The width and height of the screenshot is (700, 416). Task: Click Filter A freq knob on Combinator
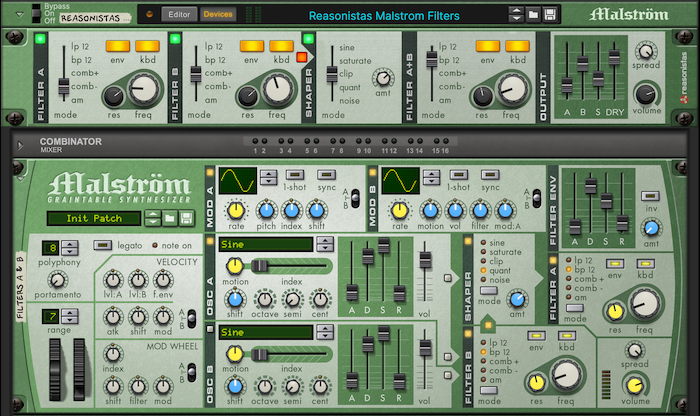(x=143, y=88)
